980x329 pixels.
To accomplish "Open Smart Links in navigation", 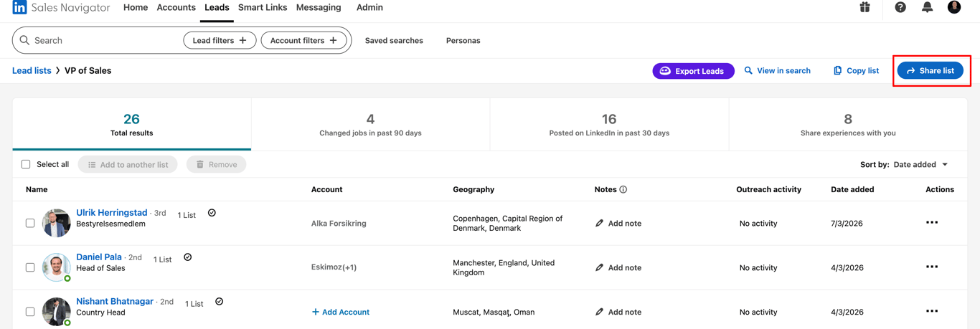I will [263, 7].
